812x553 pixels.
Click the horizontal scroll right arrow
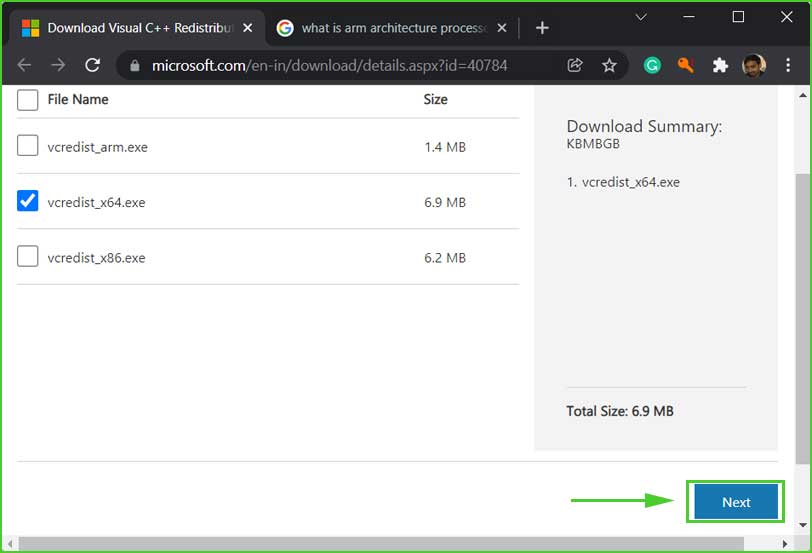pos(785,544)
